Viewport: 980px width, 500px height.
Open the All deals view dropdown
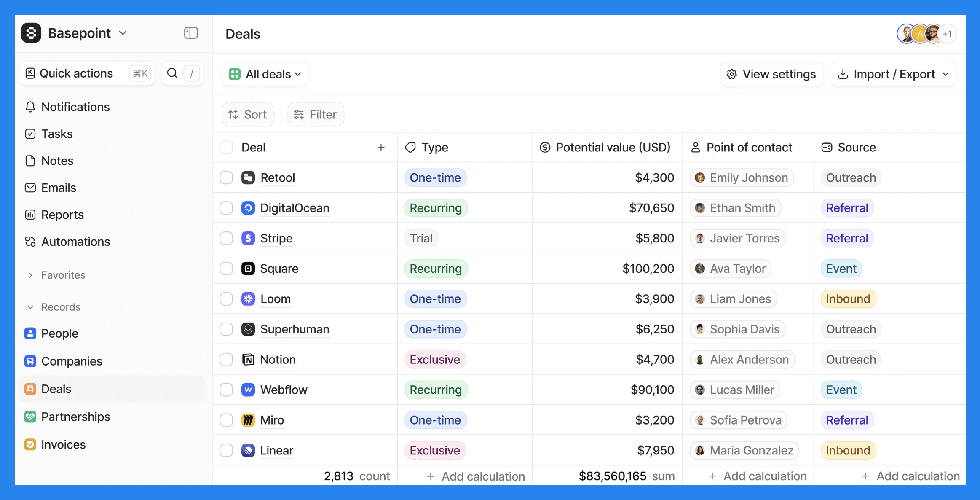[265, 74]
